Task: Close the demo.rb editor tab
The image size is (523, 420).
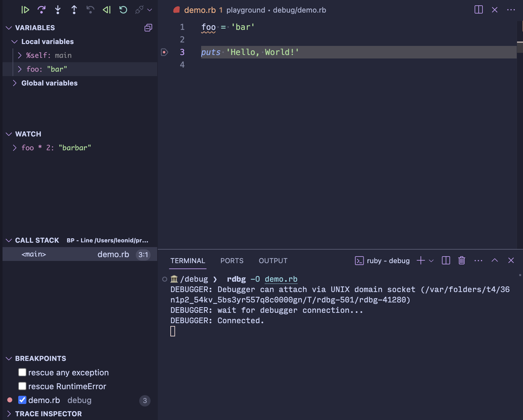Action: coord(495,10)
